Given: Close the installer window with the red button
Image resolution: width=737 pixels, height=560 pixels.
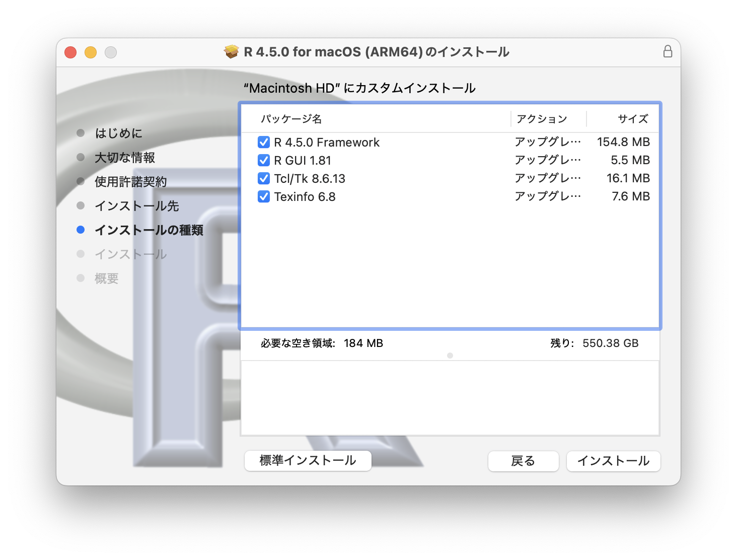Looking at the screenshot, I should pos(70,52).
